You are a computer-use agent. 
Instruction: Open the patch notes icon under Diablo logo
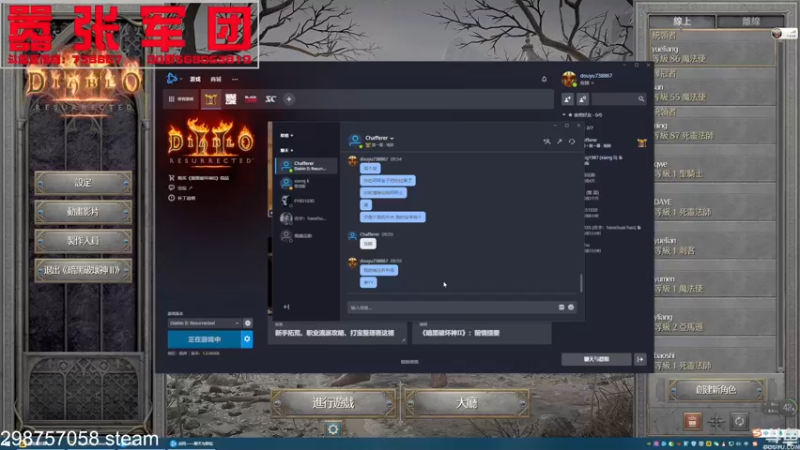click(x=182, y=198)
